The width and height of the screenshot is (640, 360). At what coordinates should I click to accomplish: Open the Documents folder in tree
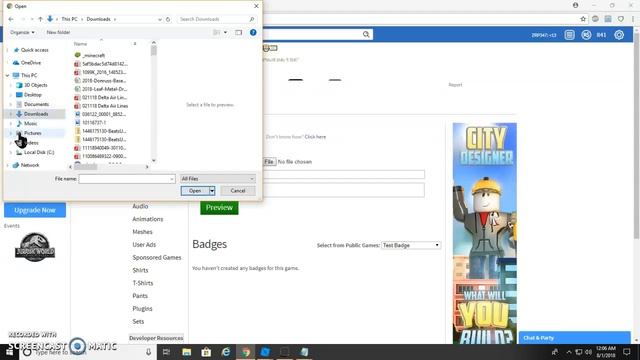point(36,104)
